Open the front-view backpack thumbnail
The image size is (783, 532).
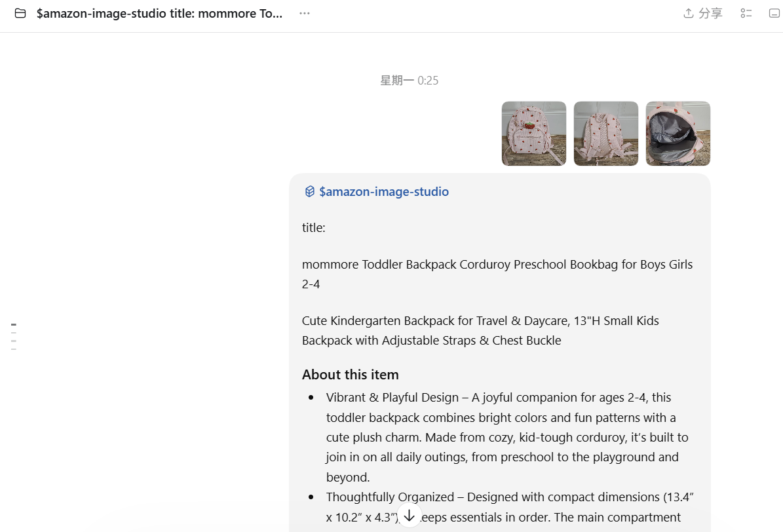click(534, 134)
